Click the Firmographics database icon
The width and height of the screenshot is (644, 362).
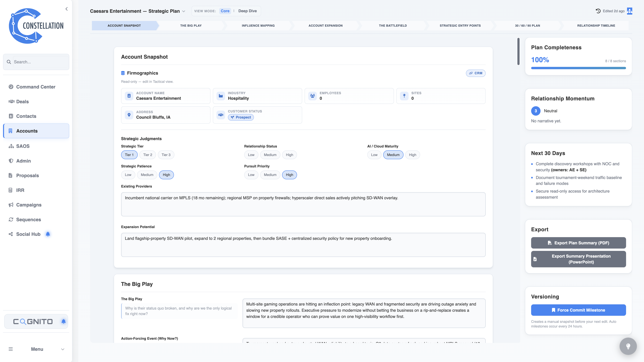pos(123,73)
